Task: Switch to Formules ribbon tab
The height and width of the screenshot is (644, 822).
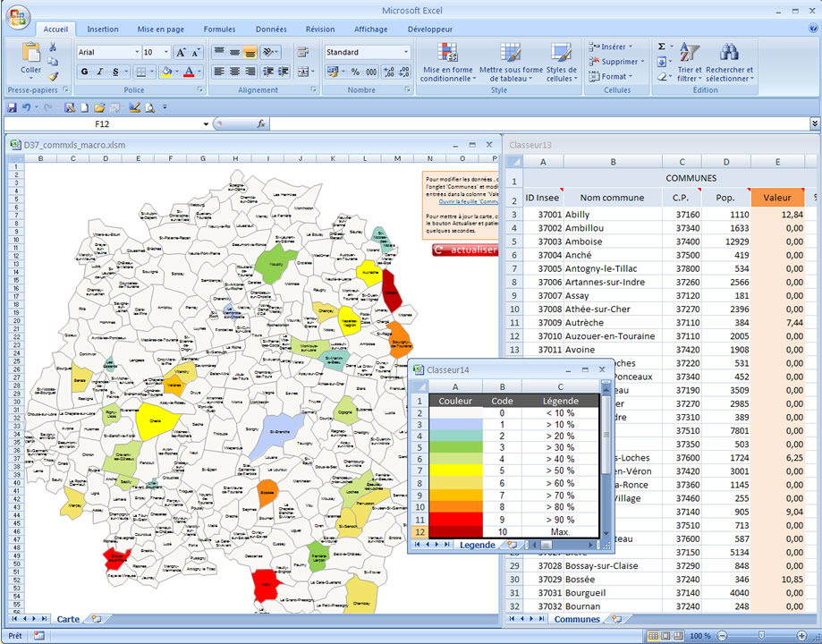Action: click(x=219, y=30)
